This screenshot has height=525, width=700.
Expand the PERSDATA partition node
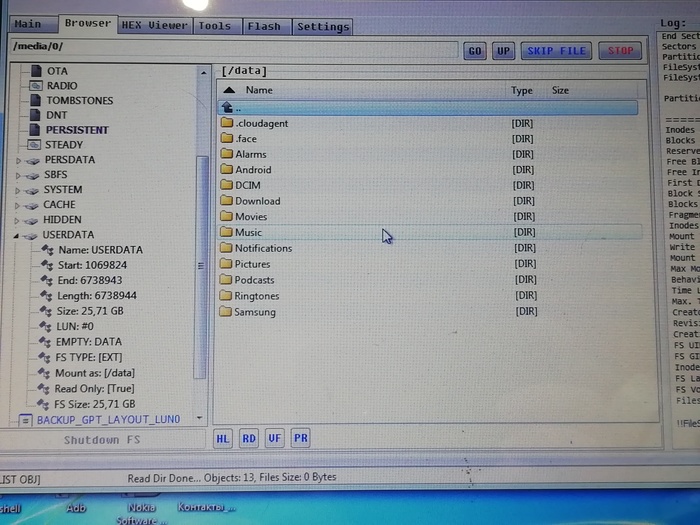pyautogui.click(x=18, y=160)
